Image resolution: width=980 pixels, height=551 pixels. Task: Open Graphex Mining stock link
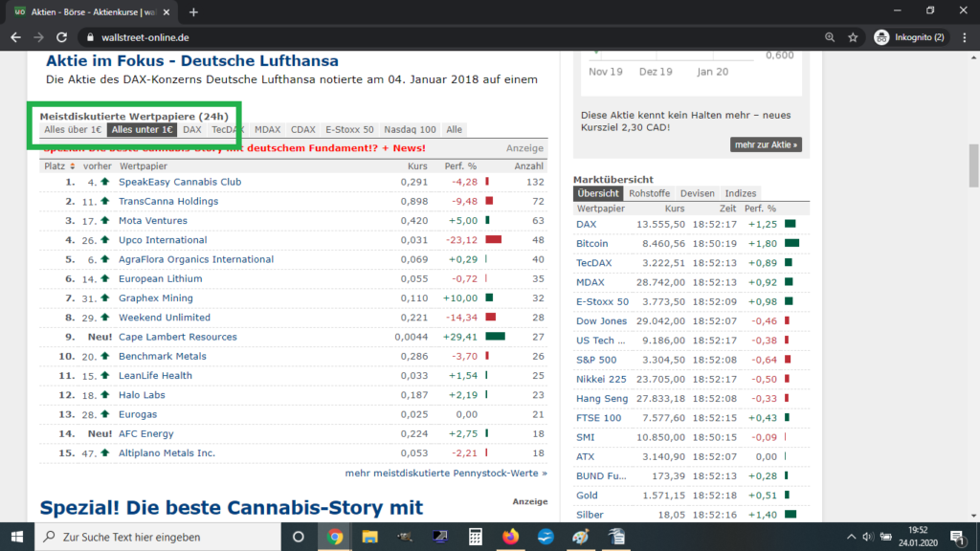[156, 298]
